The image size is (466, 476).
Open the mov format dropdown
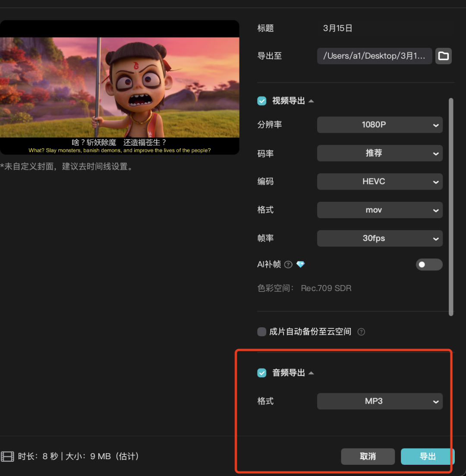380,210
